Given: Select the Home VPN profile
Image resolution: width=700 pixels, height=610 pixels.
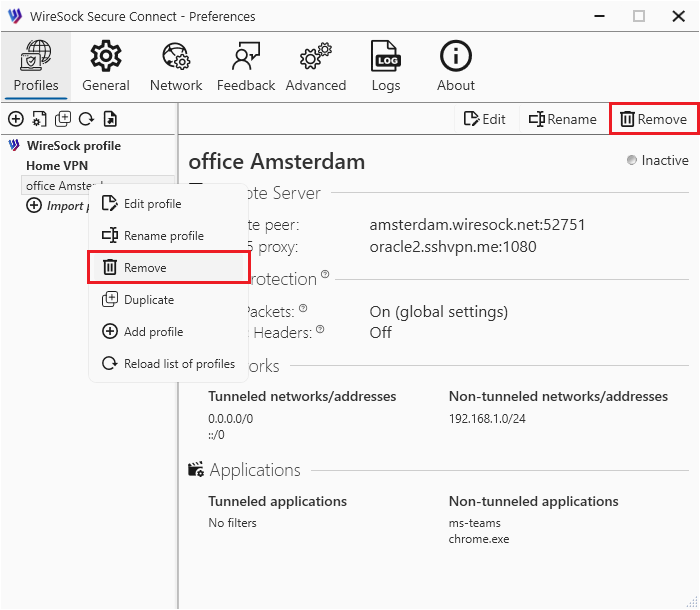Looking at the screenshot, I should click(57, 166).
